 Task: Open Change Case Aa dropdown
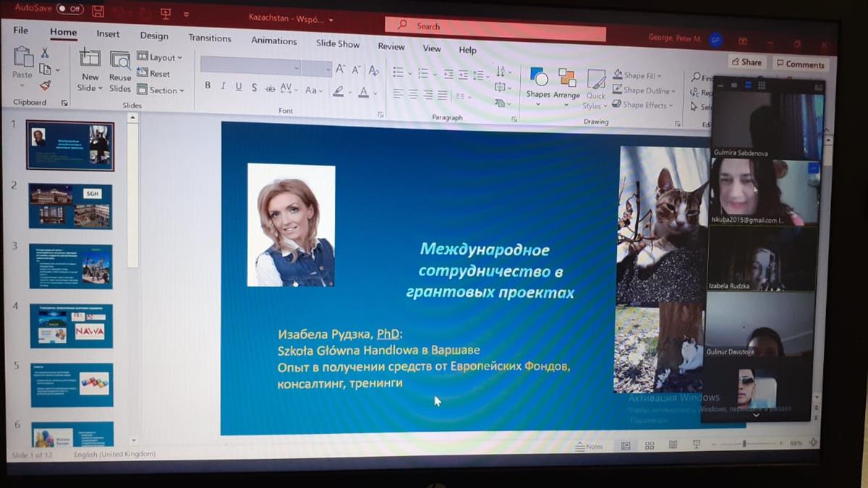(313, 90)
